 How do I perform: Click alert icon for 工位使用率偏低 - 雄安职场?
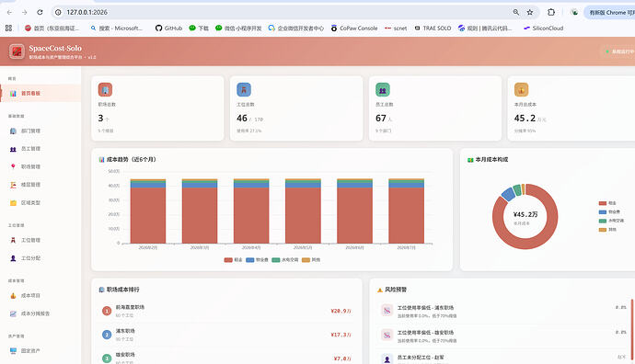pos(387,336)
